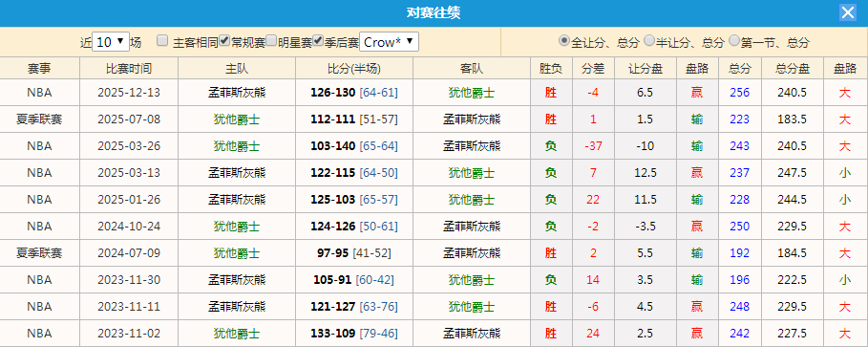Click the date 2024-07-09
This screenshot has width=868, height=347.
point(129,253)
